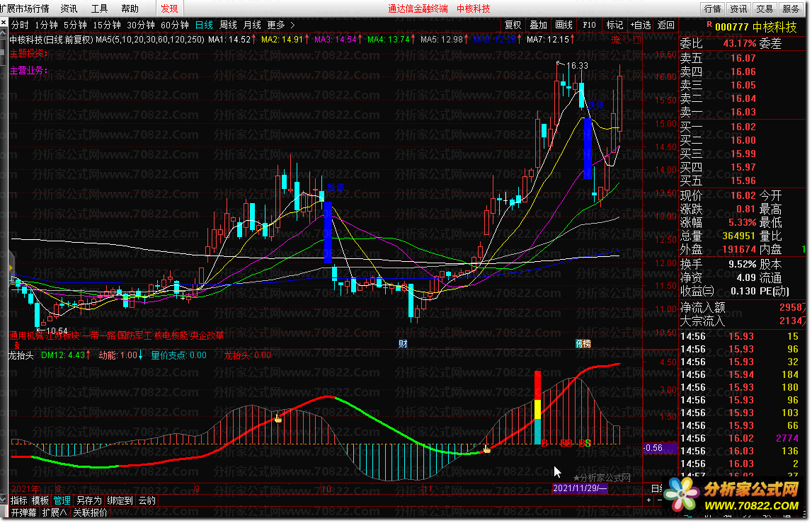The image size is (812, 523).
Task: Click the red $ marker at chart bottom
Action: pyautogui.click(x=17, y=345)
